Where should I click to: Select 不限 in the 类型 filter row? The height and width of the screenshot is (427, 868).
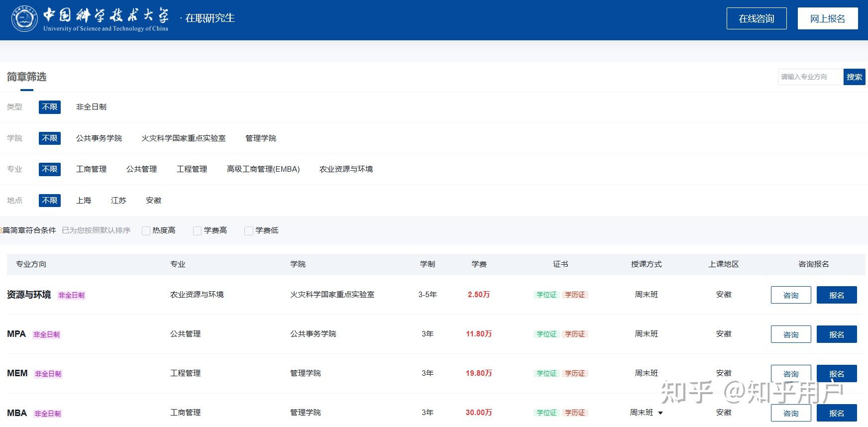pyautogui.click(x=50, y=107)
